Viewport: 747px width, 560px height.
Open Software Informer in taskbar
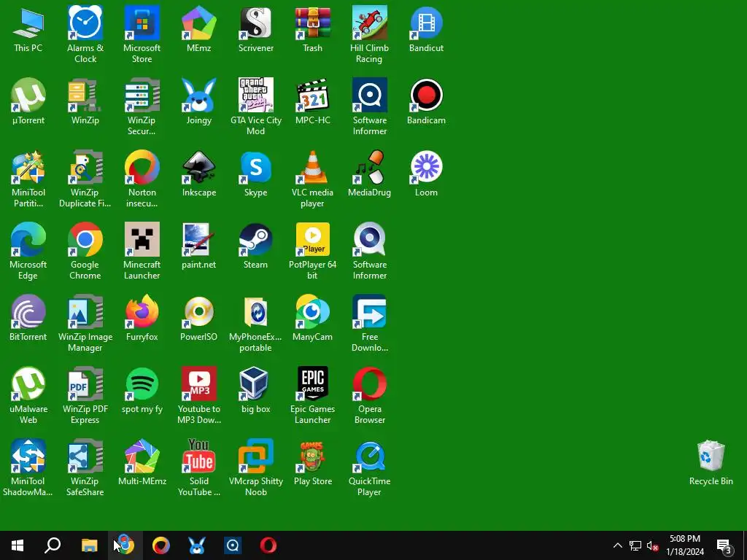[233, 545]
